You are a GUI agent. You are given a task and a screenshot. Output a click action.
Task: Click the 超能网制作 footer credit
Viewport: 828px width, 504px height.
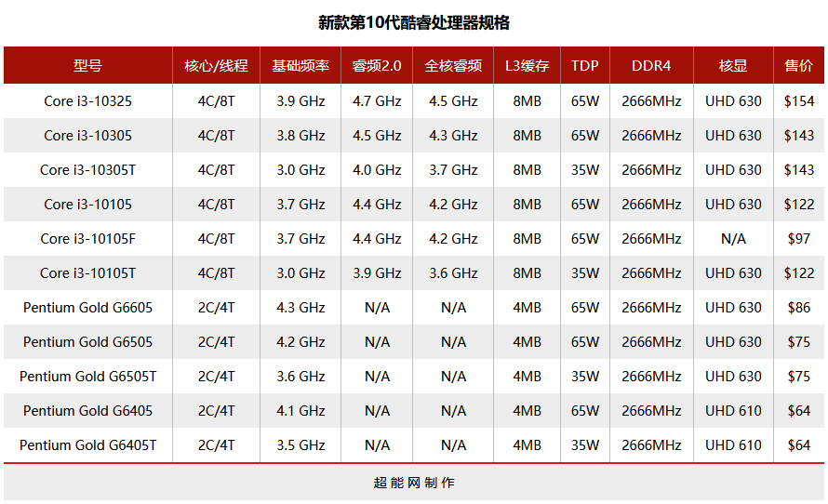pos(414,483)
